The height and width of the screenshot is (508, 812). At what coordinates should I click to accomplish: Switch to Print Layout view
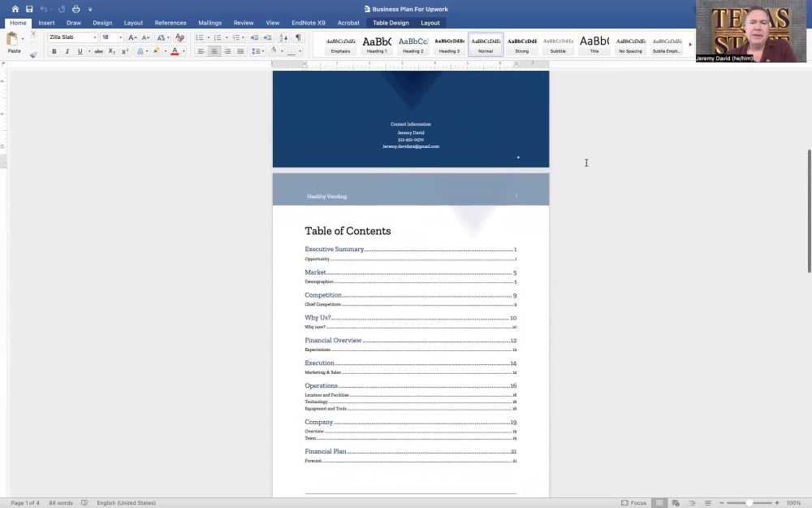click(x=659, y=503)
